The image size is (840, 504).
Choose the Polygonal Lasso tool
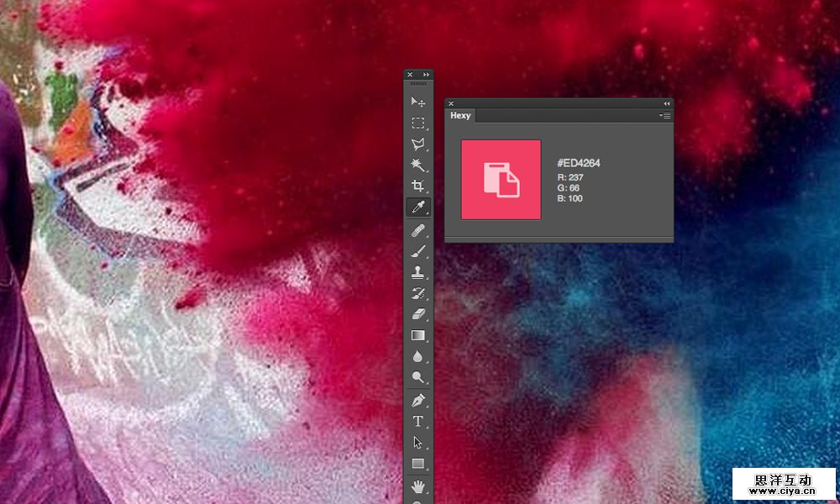(417, 144)
